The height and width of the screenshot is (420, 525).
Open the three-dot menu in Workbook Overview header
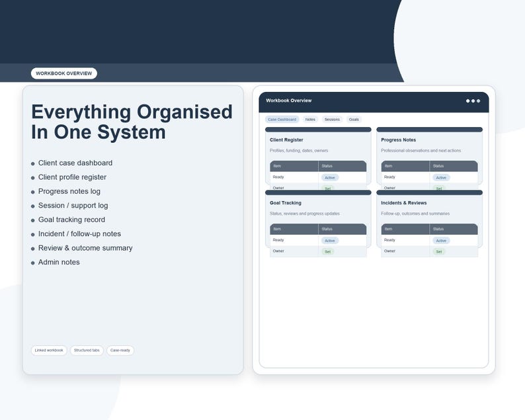[473, 101]
